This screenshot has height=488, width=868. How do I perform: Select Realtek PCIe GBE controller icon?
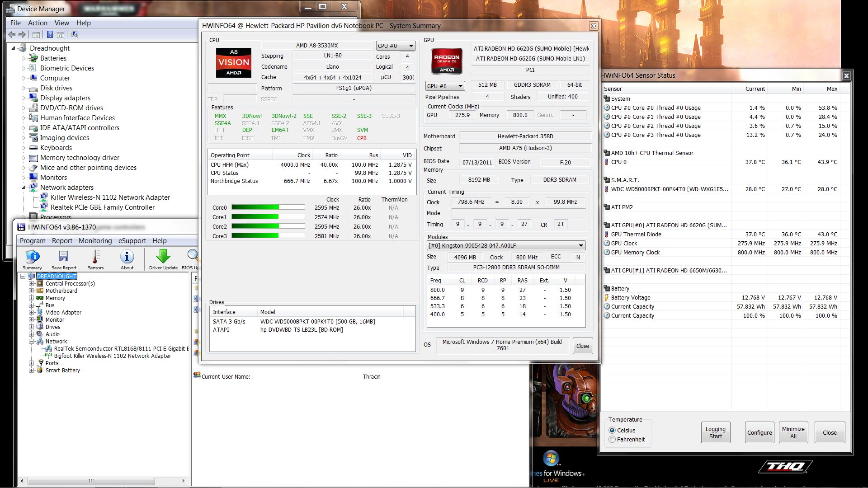coord(44,207)
